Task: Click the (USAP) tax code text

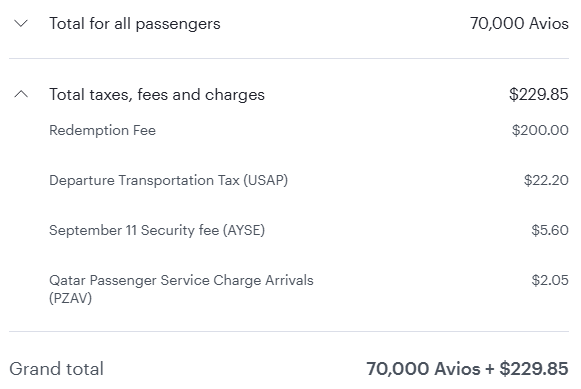Action: 265,180
